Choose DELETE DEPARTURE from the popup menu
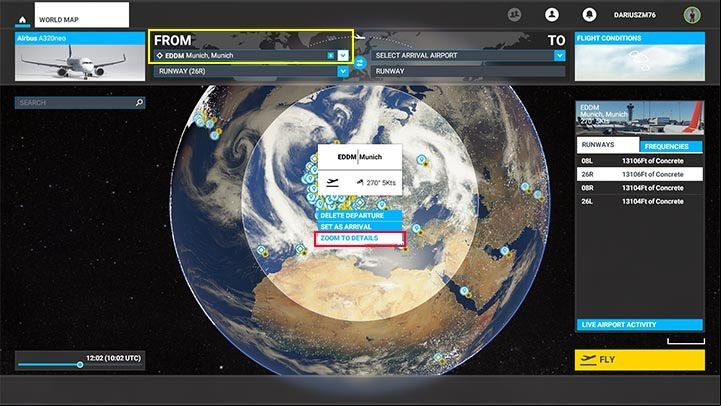The height and width of the screenshot is (406, 721). 360,215
